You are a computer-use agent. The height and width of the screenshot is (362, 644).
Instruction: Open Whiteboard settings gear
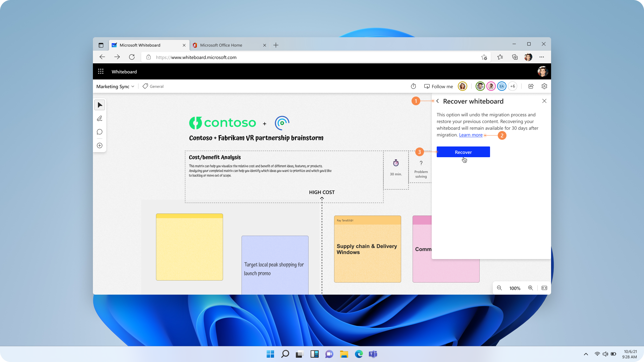pyautogui.click(x=544, y=86)
